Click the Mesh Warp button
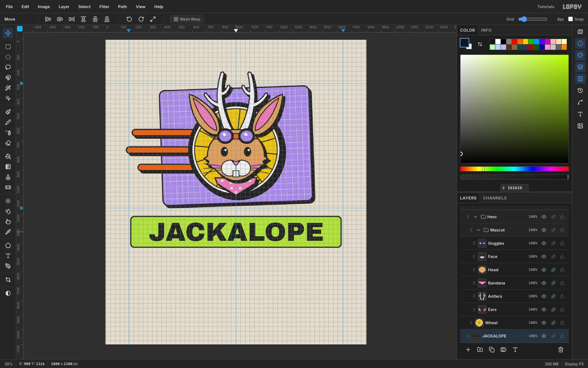Viewport: 588px width, 368px height. 187,19
